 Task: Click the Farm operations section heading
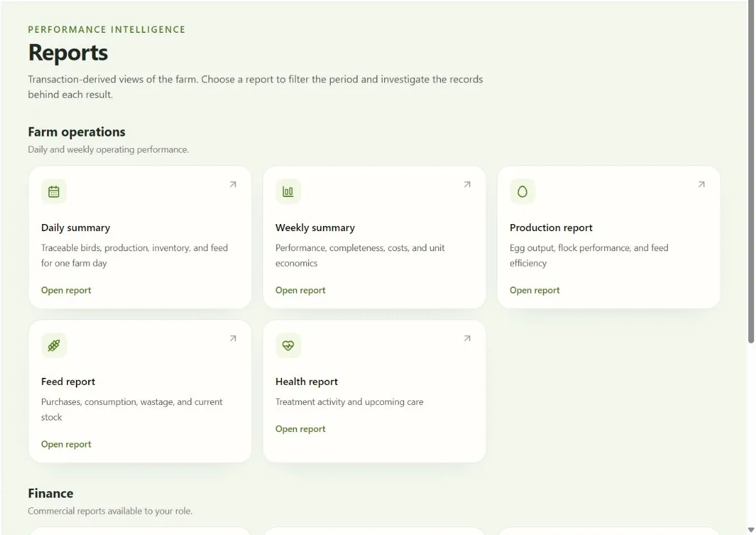(77, 132)
